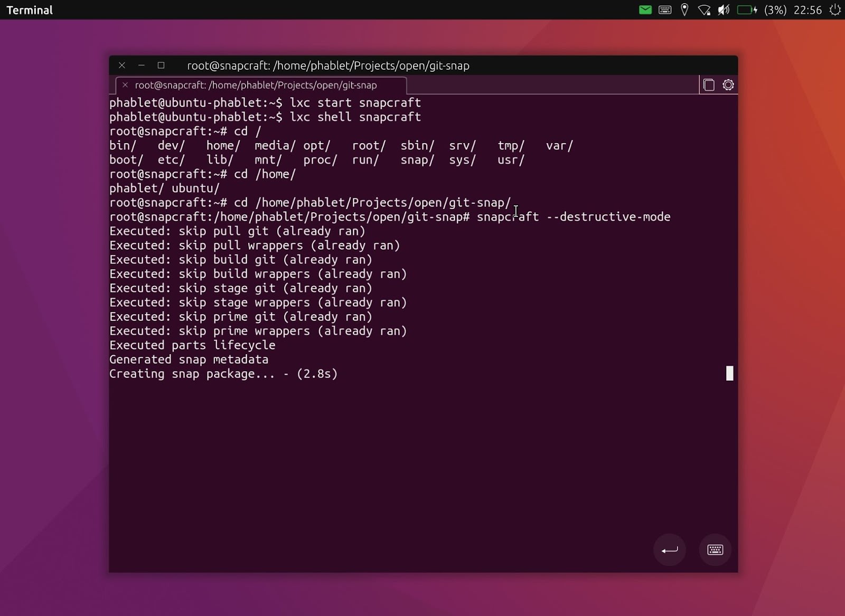Click 'Executed: skip stage git' output line
The width and height of the screenshot is (845, 616).
[x=241, y=288]
